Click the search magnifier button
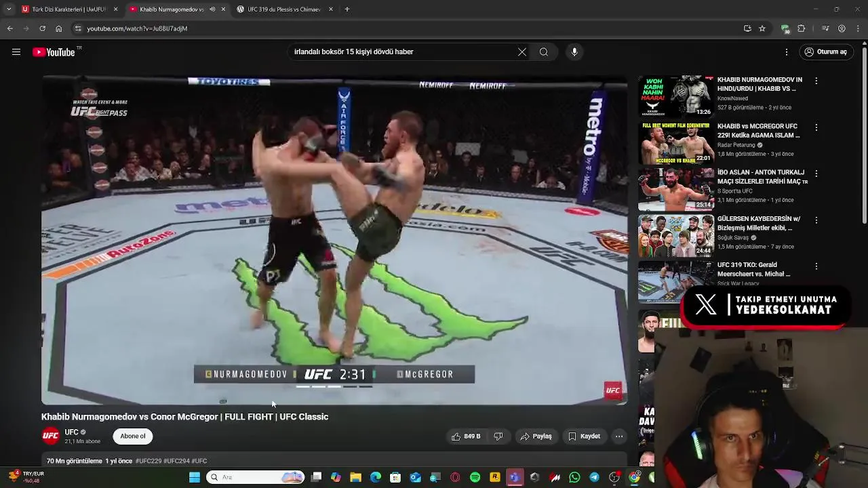This screenshot has height=488, width=868. [544, 52]
